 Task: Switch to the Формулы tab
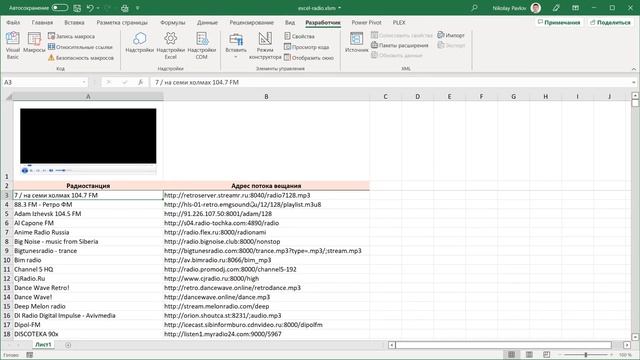(x=173, y=22)
